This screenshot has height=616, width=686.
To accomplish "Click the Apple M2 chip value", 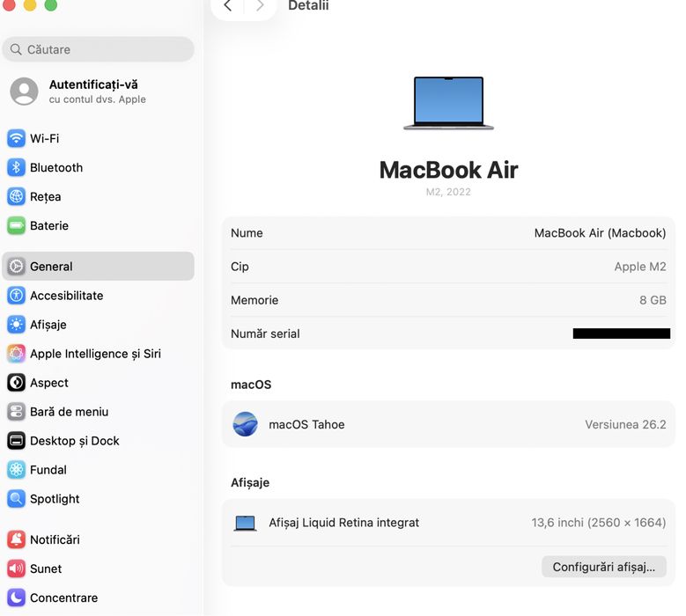I will point(640,267).
